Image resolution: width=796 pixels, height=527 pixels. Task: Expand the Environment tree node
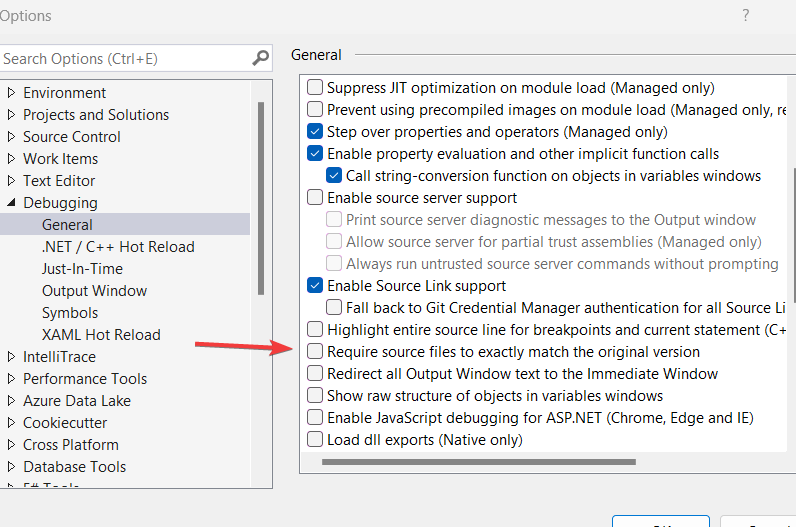[x=11, y=93]
